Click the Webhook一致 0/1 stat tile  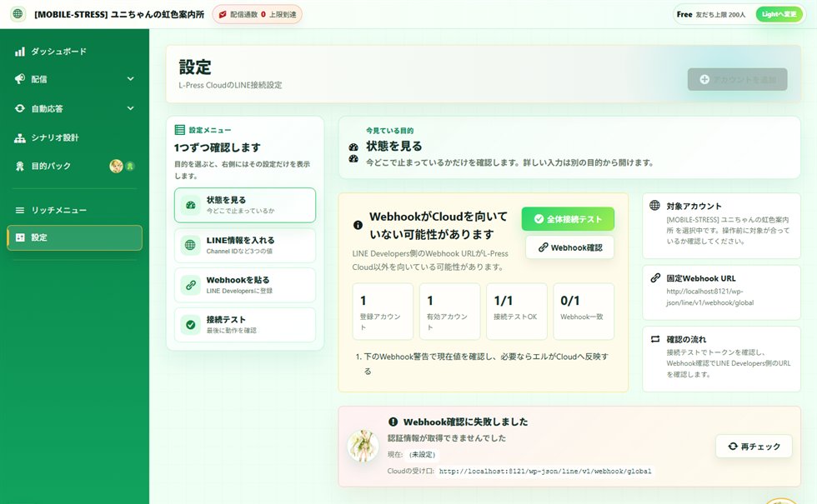[584, 312]
